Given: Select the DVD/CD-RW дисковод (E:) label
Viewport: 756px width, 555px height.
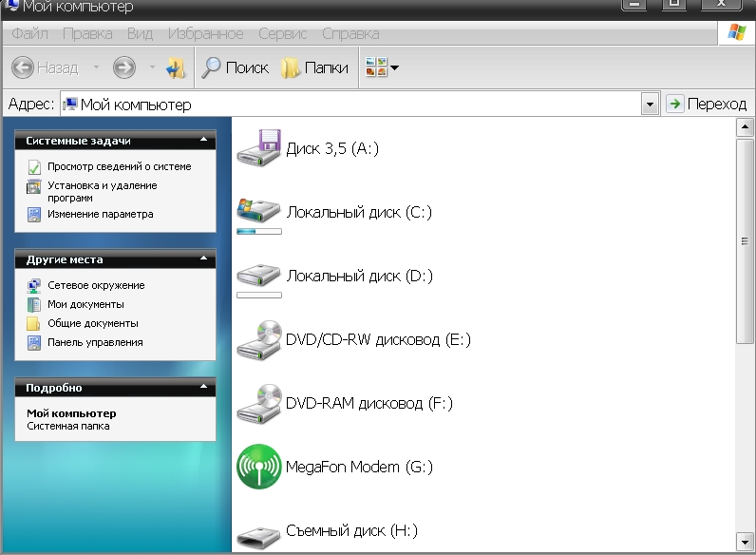Looking at the screenshot, I should 378,339.
